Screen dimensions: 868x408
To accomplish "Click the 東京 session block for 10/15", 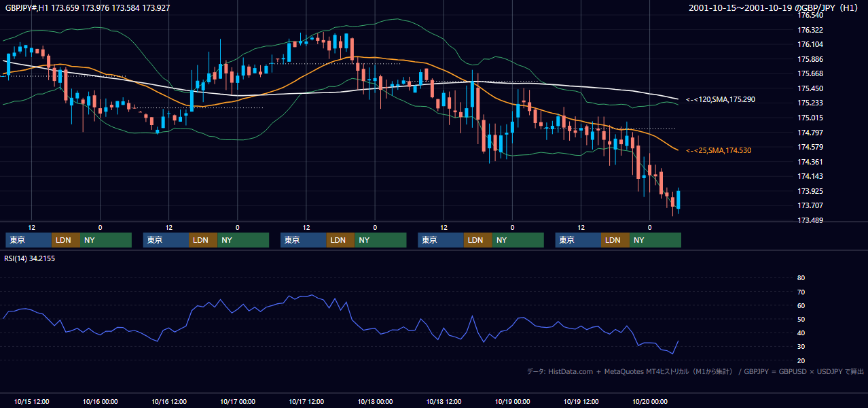I will (28, 240).
